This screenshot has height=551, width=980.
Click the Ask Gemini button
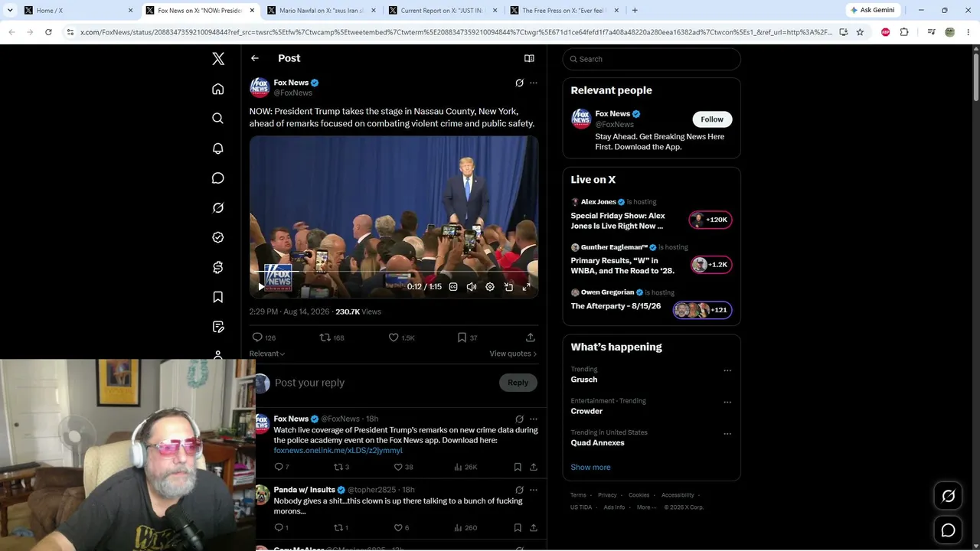point(874,11)
